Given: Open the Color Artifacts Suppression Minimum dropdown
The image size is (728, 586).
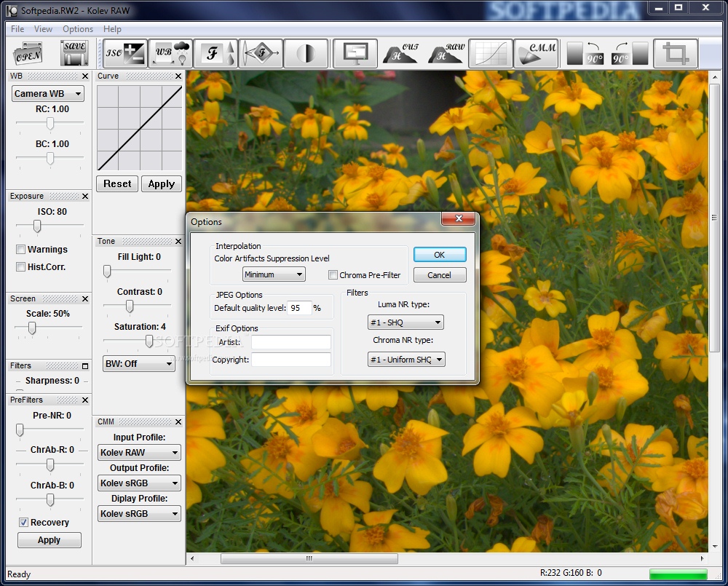Looking at the screenshot, I should point(274,274).
